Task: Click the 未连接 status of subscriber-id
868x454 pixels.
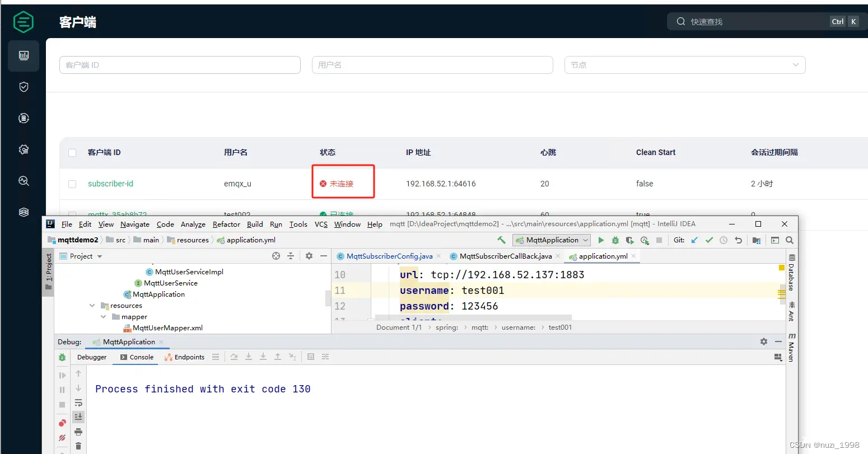Action: (x=337, y=184)
